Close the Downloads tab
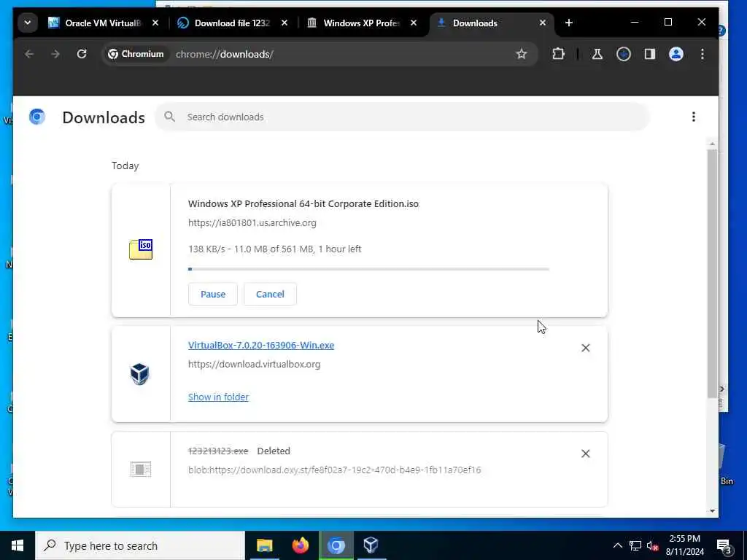This screenshot has width=747, height=560. 543,23
